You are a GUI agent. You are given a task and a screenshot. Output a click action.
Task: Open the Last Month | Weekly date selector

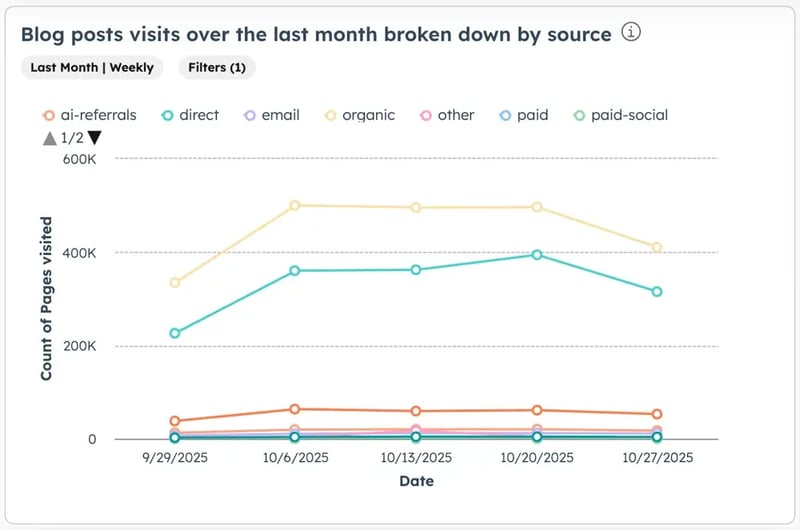click(x=92, y=67)
